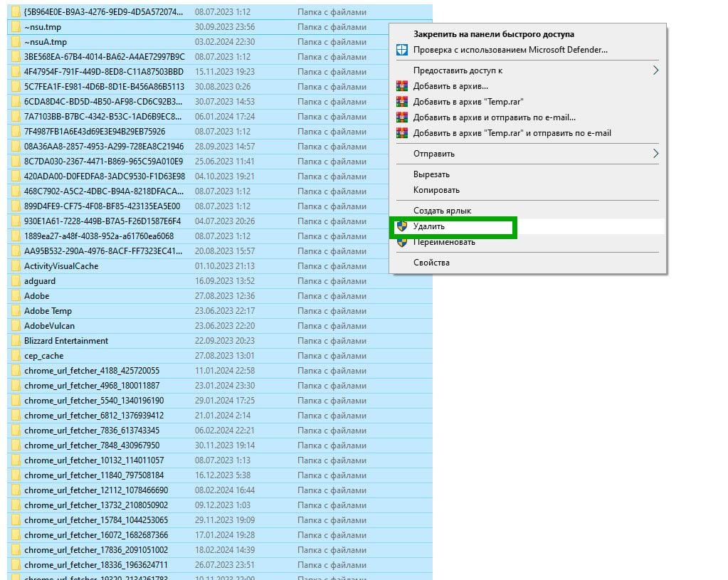This screenshot has width=728, height=580.
Task: Click folder icon of chrome_url_fetcher_18336_1963624711
Action: (16, 564)
